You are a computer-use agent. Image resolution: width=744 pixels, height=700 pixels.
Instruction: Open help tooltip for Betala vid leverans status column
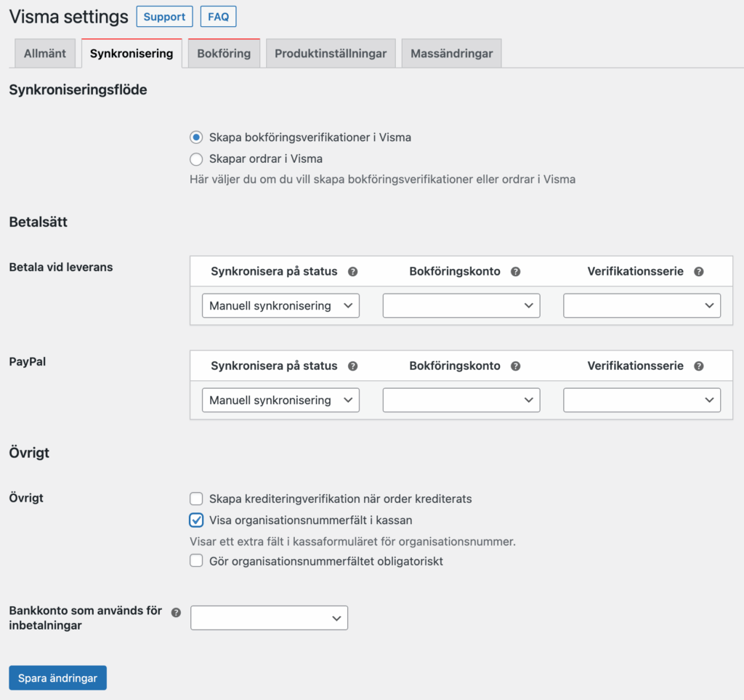[353, 271]
